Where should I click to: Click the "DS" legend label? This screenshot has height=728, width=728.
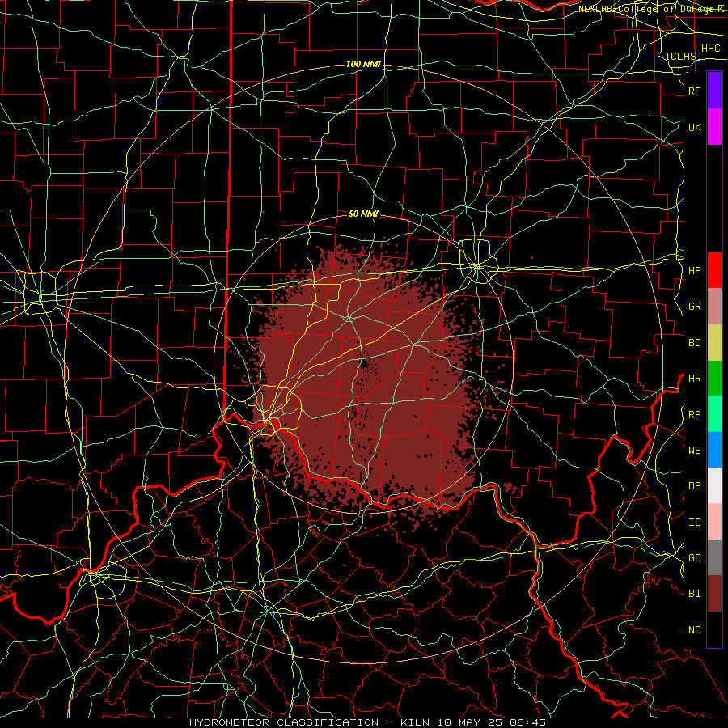pyautogui.click(x=694, y=485)
